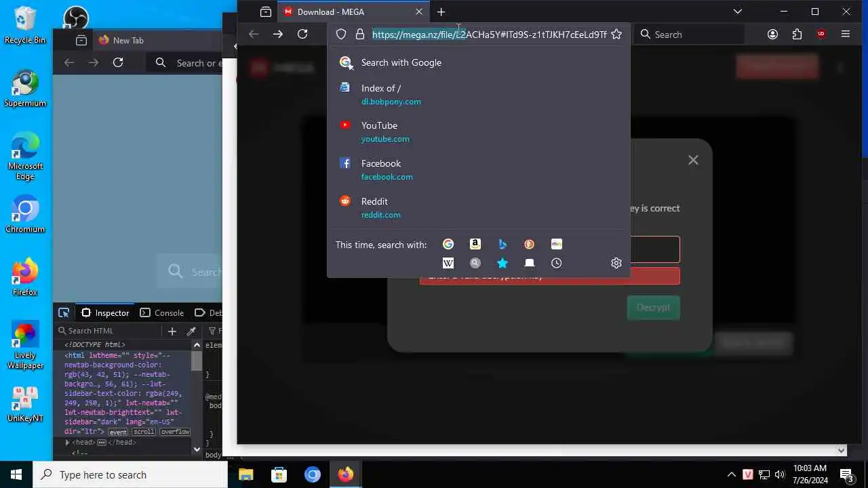Click the volume speaker icon in tray
Screen dimensions: 868x488
pos(780,474)
